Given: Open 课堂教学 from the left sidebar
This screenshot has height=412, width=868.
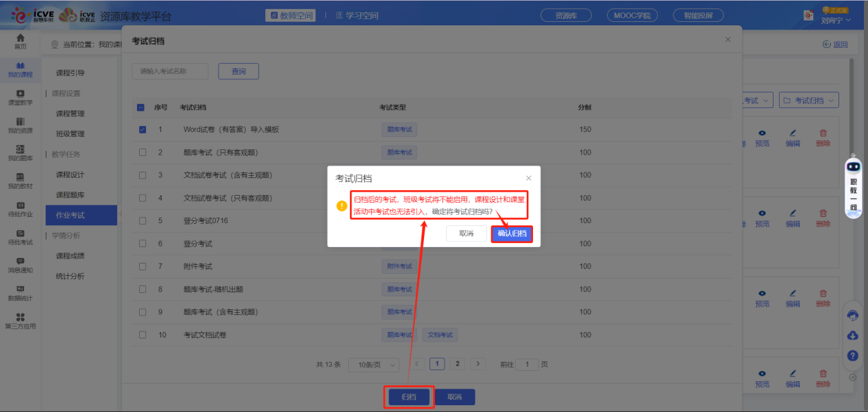Looking at the screenshot, I should 20,97.
